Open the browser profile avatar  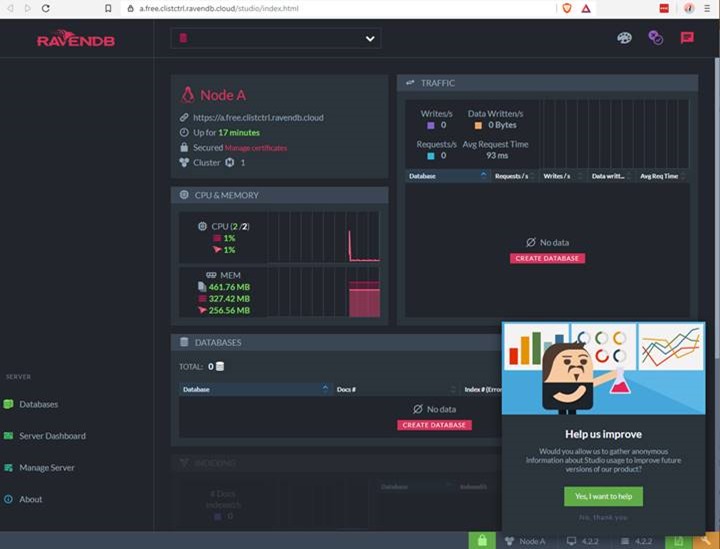tap(689, 8)
